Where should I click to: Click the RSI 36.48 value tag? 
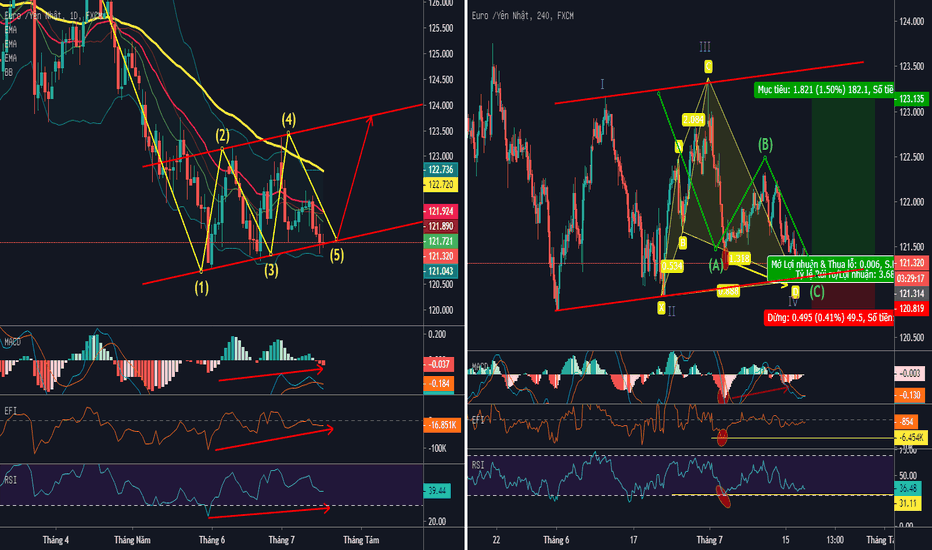(x=908, y=488)
